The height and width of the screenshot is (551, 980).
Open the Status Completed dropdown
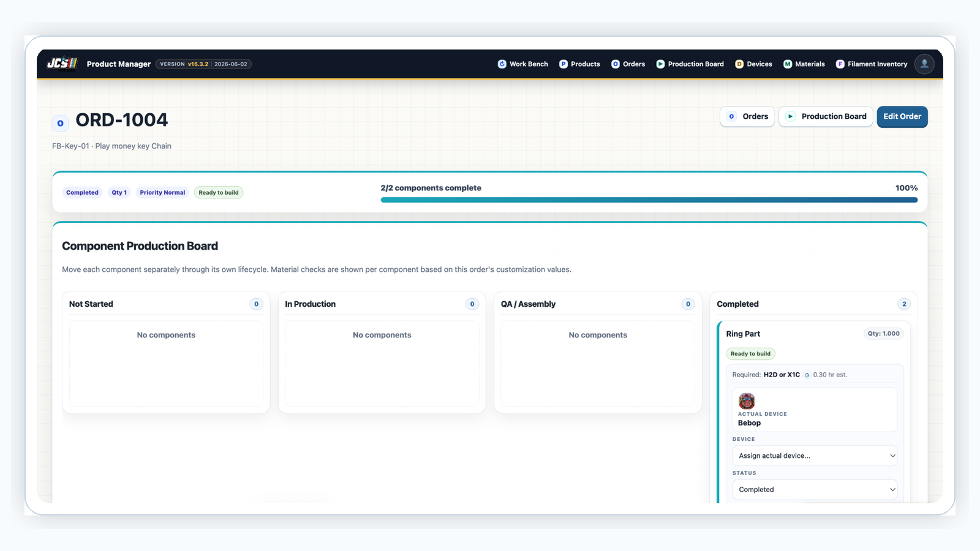[815, 490]
